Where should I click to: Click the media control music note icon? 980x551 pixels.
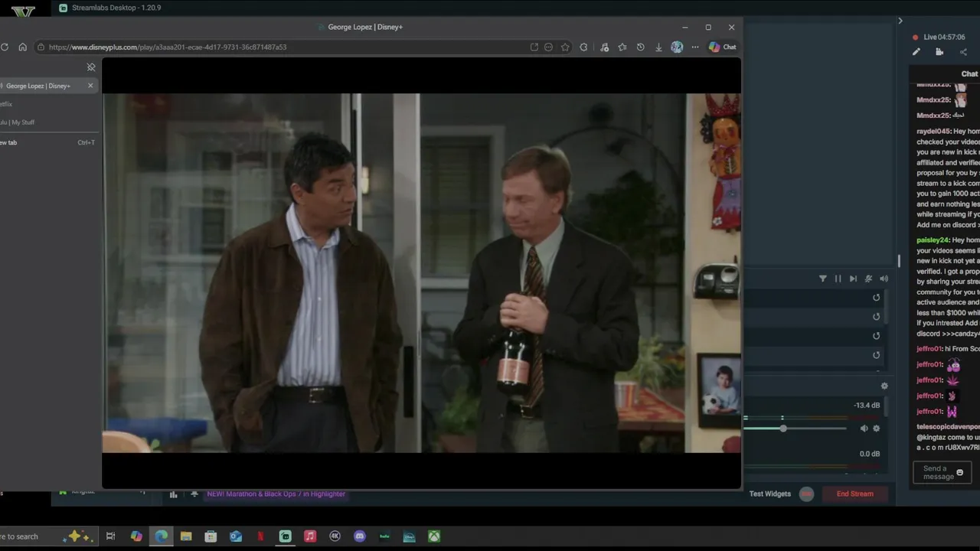[x=604, y=47]
